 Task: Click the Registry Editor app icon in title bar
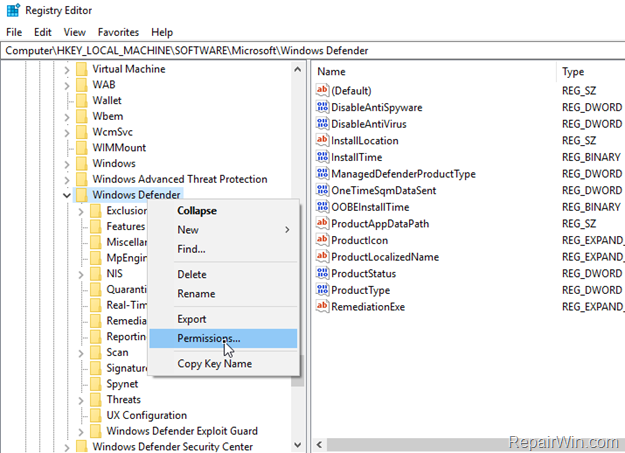click(x=13, y=10)
